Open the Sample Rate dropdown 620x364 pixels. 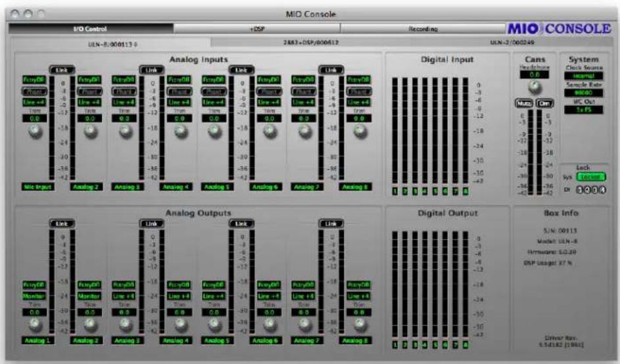584,93
